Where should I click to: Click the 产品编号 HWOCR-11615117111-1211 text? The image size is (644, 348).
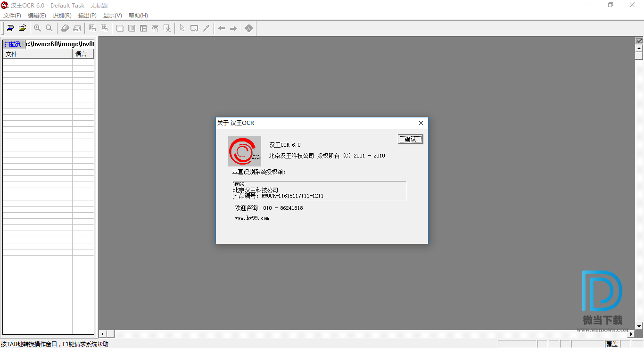(278, 196)
